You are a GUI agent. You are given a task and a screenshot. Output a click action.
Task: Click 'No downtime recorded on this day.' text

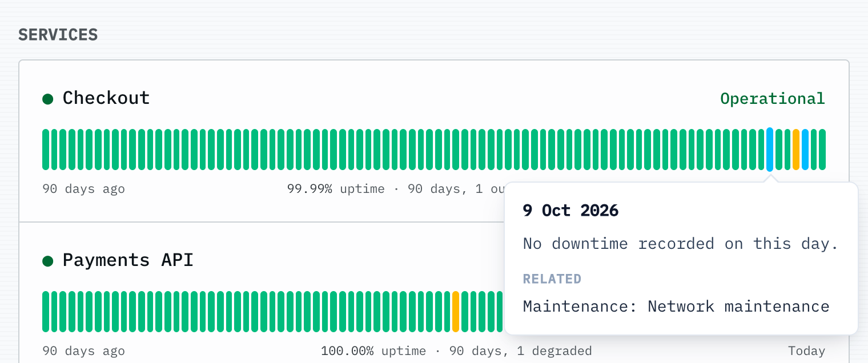pos(681,244)
